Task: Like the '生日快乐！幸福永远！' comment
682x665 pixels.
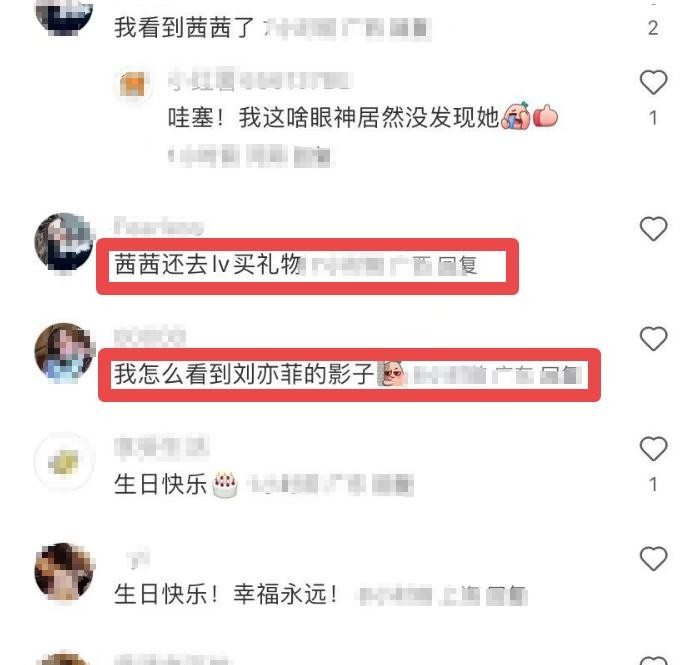Action: pyautogui.click(x=653, y=558)
